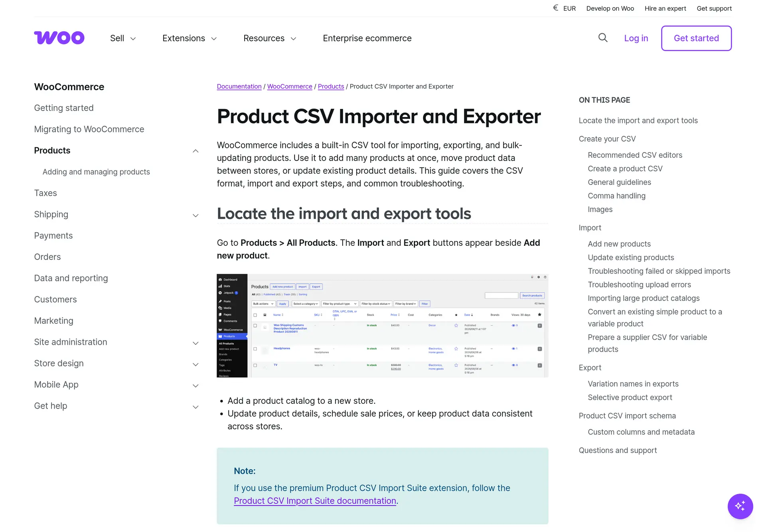The width and height of the screenshot is (766, 532).
Task: Click the WooCommerce sidebar heading
Action: pos(69,87)
